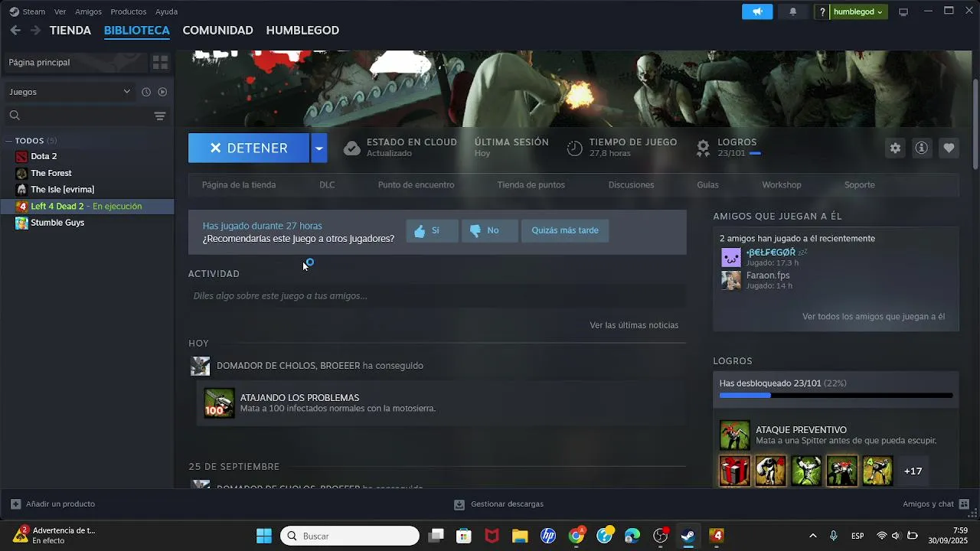Open File Explorer from the taskbar

click(520, 536)
